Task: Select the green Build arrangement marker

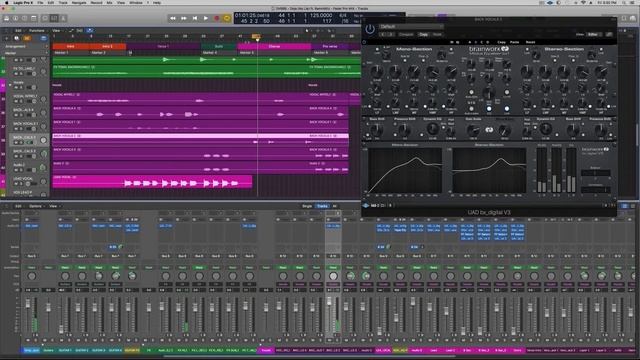Action: click(219, 47)
